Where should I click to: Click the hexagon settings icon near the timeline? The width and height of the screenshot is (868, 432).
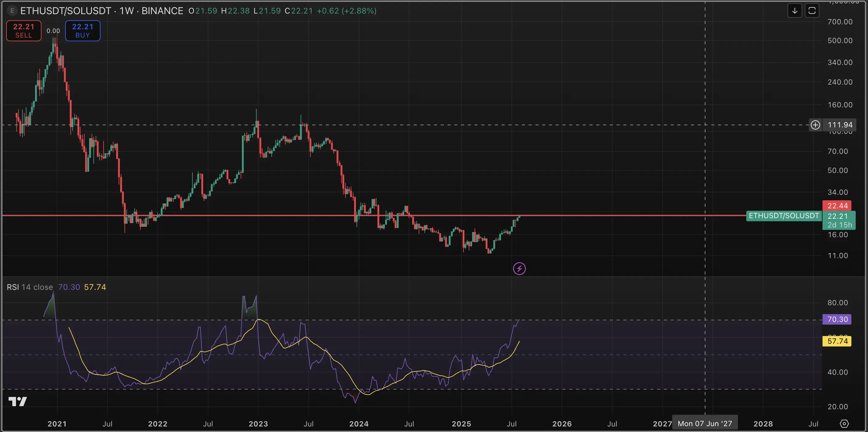845,424
